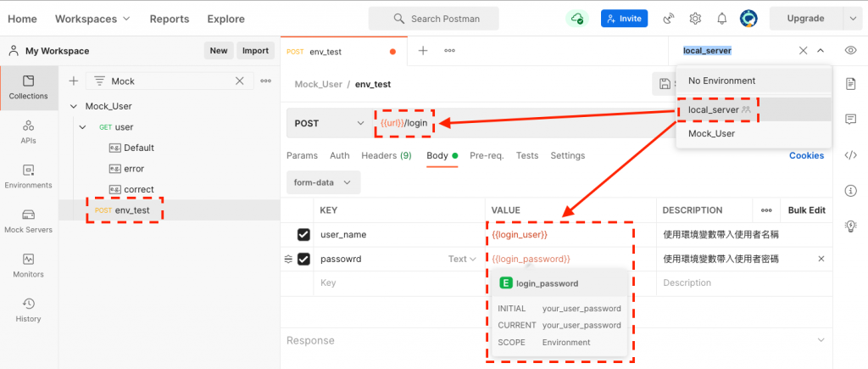Open the notifications bell
This screenshot has width=868, height=369.
722,19
